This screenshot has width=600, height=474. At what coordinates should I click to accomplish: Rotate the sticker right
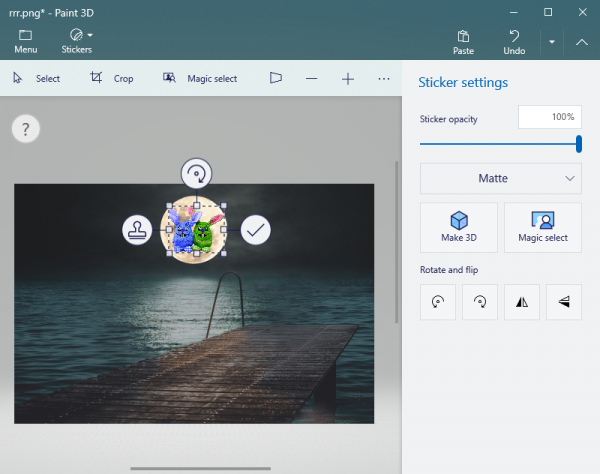pos(479,302)
